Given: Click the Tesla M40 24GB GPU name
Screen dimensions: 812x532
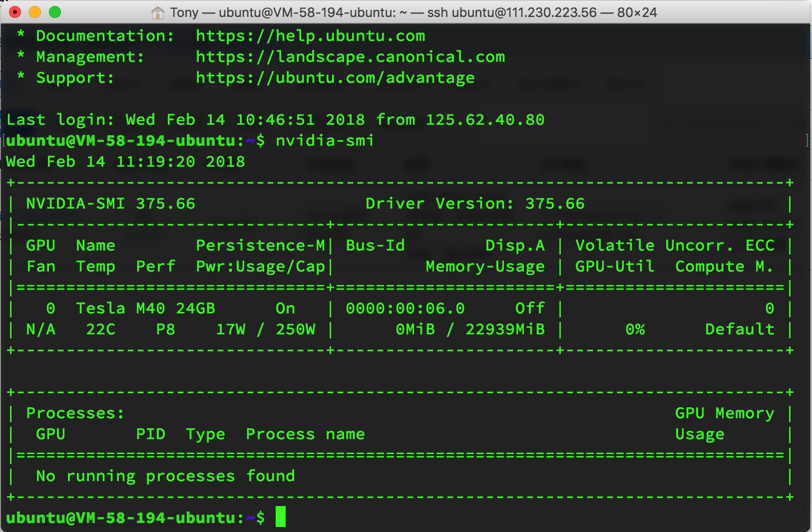Looking at the screenshot, I should 145,308.
